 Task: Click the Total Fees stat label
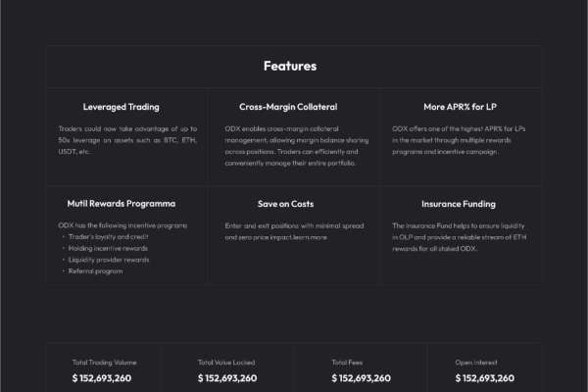347,363
